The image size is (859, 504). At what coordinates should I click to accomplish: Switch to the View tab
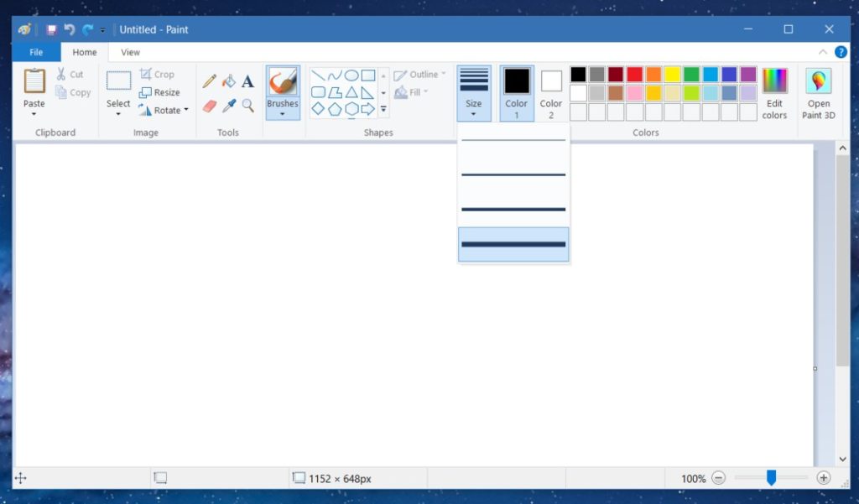[x=129, y=52]
